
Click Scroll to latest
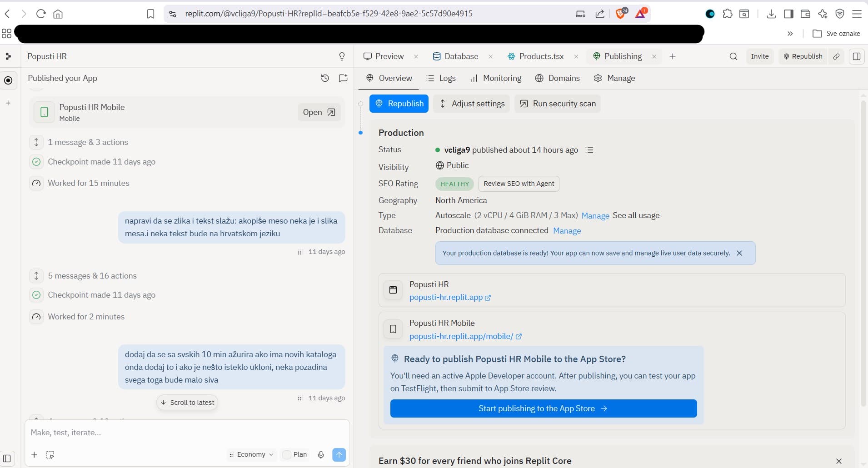(x=187, y=403)
